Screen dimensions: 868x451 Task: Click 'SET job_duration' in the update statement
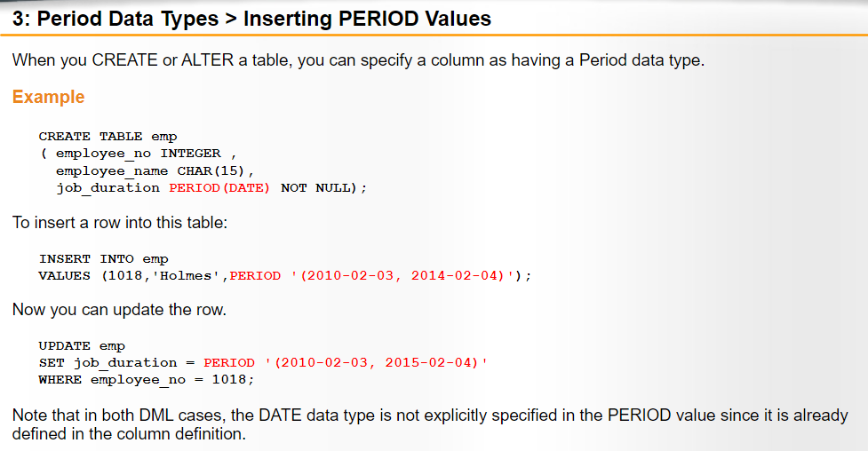(108, 363)
